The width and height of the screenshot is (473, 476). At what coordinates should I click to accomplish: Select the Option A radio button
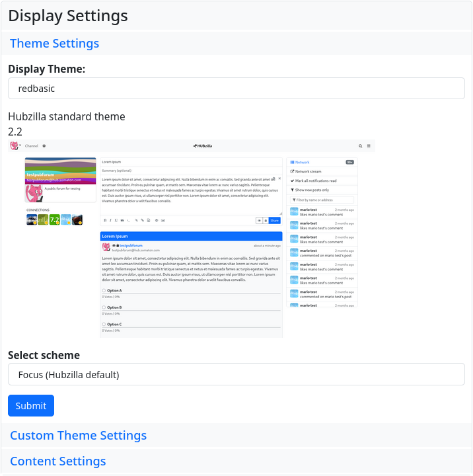pos(104,290)
